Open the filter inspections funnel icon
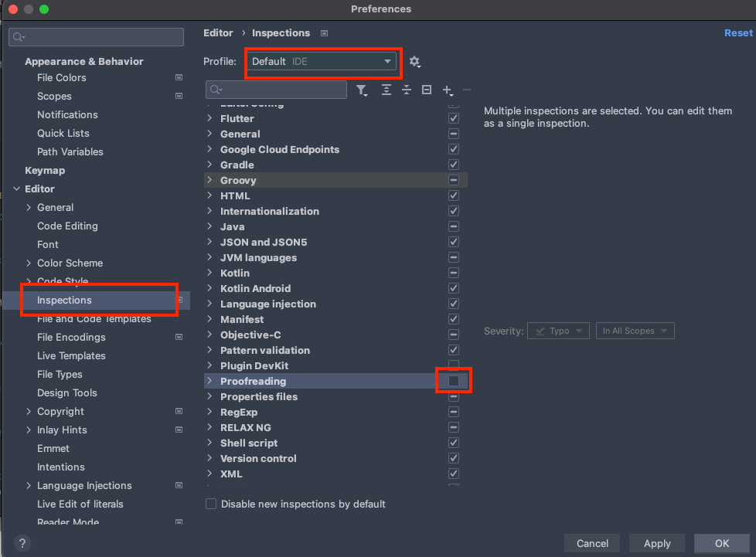The width and height of the screenshot is (756, 557). (362, 90)
